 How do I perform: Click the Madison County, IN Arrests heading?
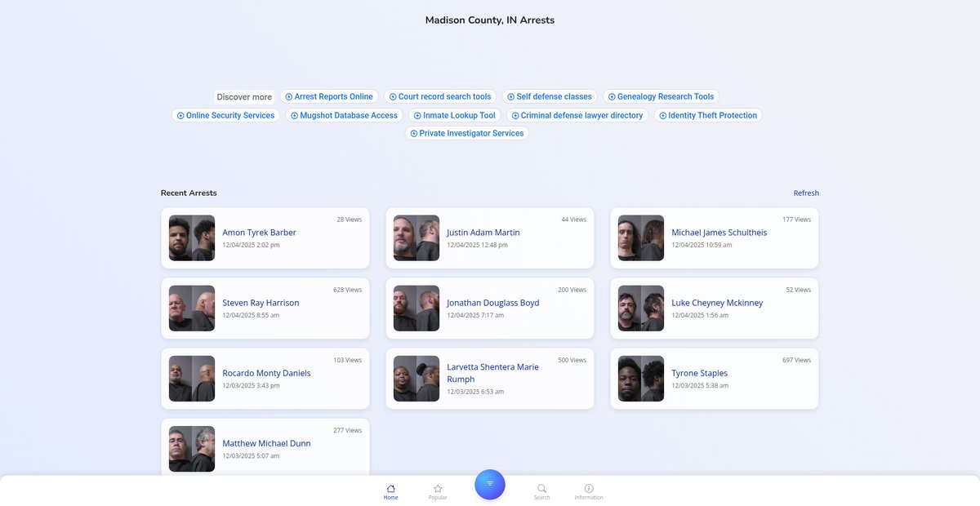(490, 20)
